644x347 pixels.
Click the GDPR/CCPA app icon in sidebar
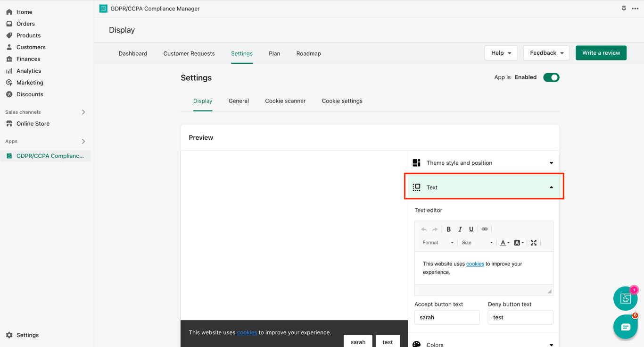click(x=9, y=156)
